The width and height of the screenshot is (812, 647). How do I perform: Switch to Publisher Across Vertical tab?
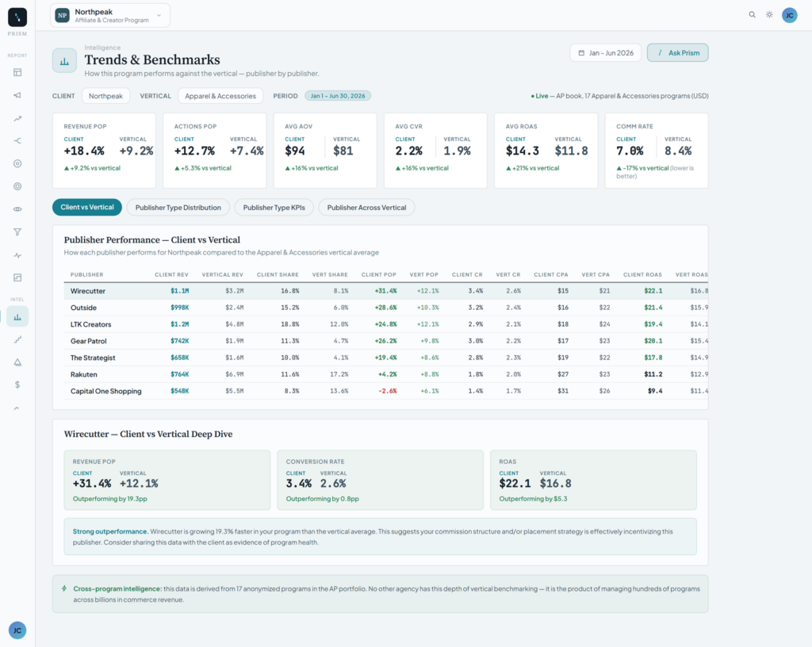pos(366,207)
